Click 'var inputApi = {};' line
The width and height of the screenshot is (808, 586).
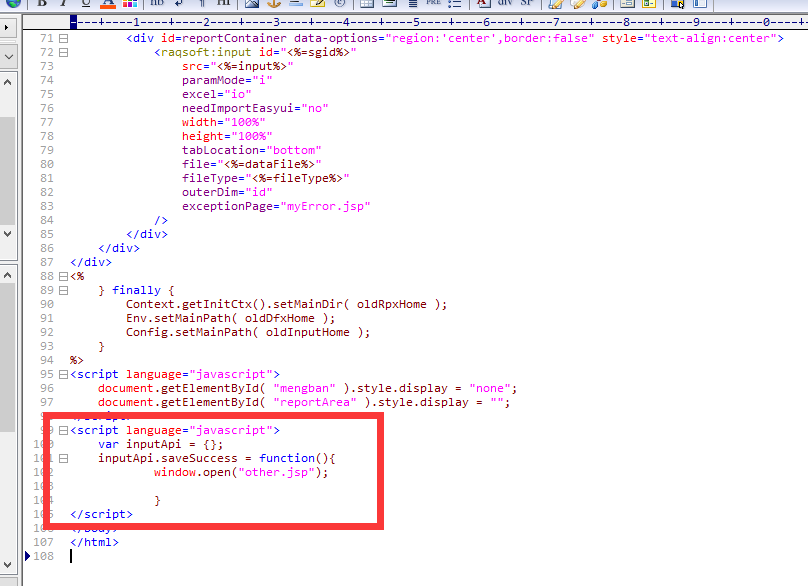tap(161, 444)
